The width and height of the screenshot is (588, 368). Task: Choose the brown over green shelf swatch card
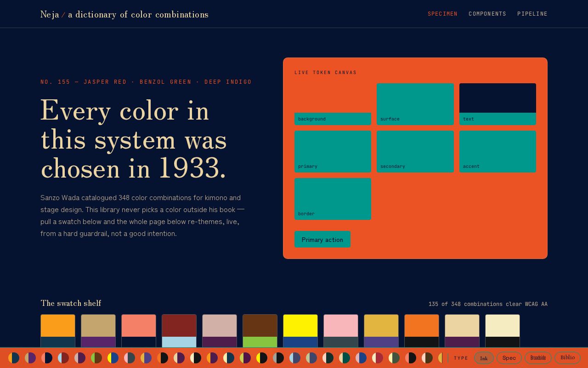pos(260,331)
